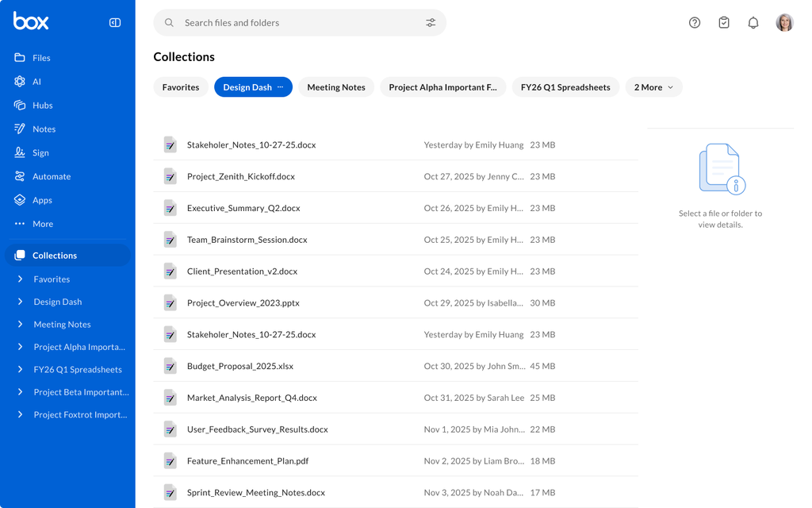The image size is (812, 508).
Task: Click the Search files and folders field
Action: coord(300,23)
